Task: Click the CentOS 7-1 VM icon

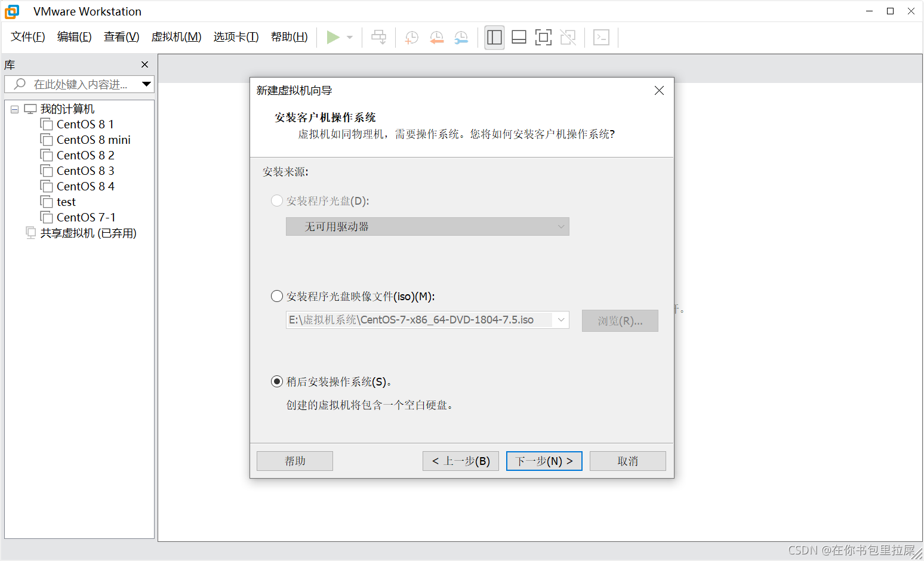Action: point(47,217)
